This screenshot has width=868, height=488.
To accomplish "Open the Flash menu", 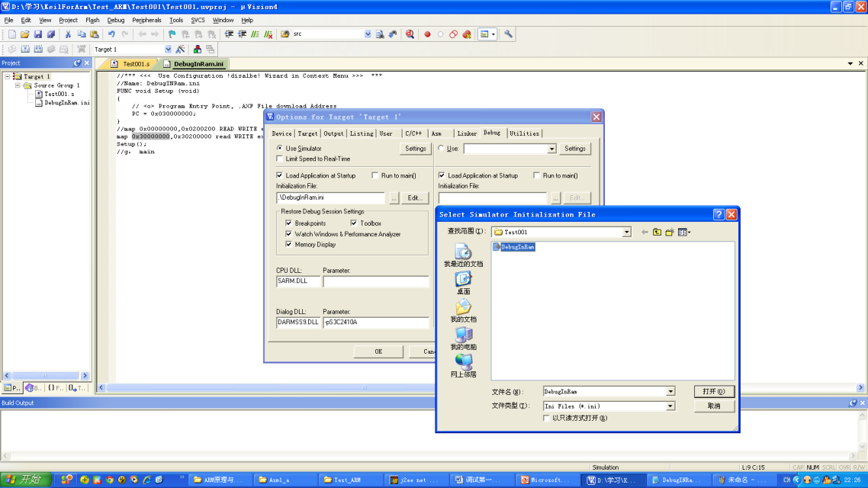I will [92, 20].
